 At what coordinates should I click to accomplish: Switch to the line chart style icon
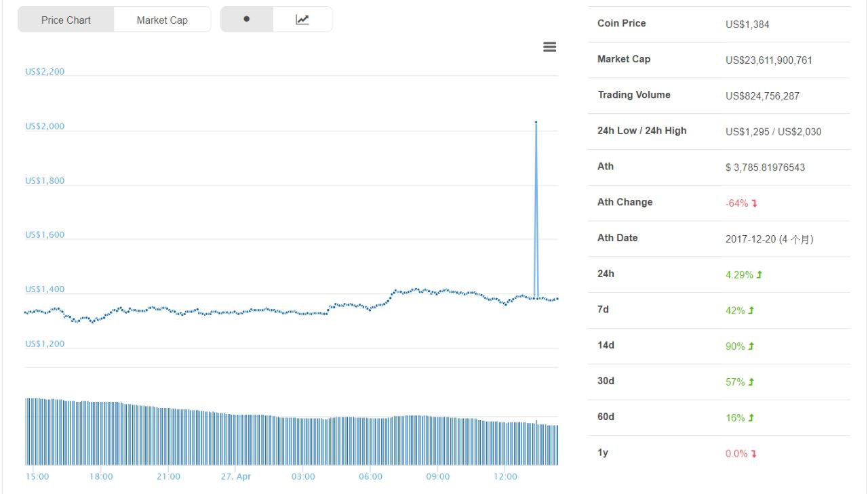pyautogui.click(x=302, y=20)
